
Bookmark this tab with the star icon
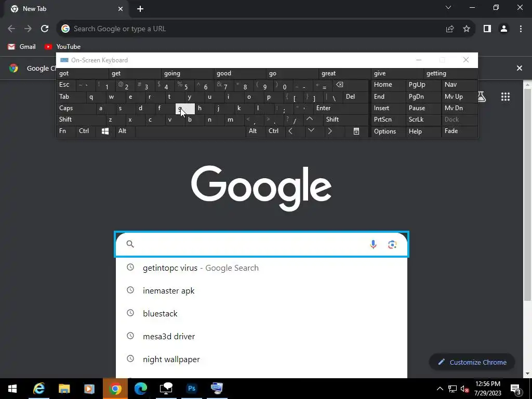(x=467, y=29)
